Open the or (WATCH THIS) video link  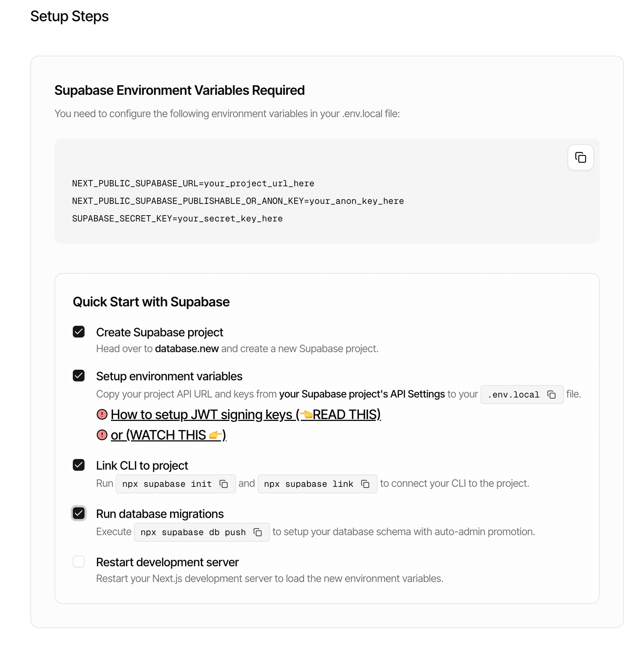coord(168,435)
